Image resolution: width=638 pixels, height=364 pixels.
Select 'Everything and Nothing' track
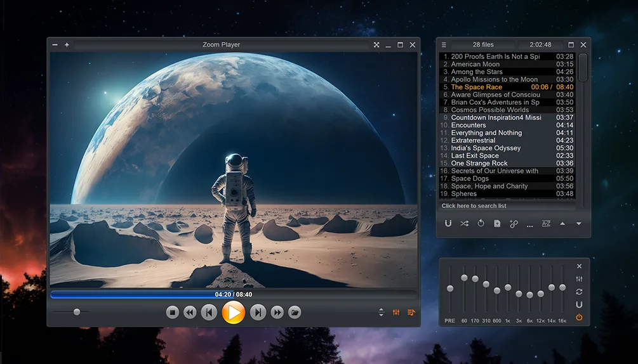507,133
